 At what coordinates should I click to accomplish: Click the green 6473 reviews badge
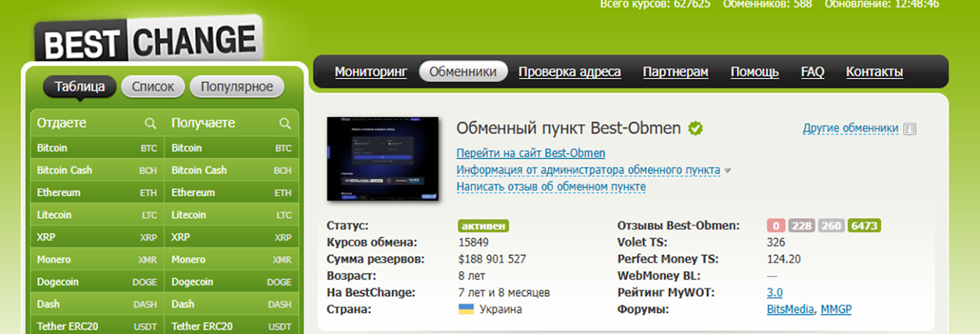864,226
